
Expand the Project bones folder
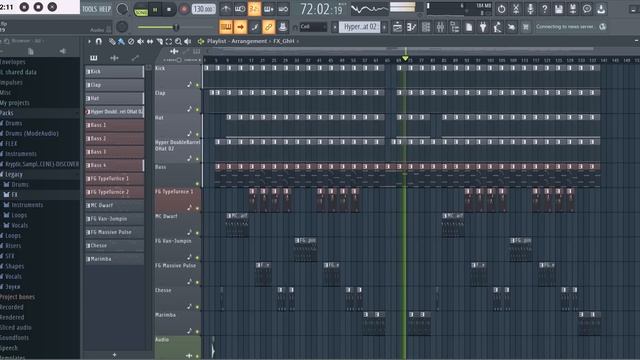click(18, 297)
